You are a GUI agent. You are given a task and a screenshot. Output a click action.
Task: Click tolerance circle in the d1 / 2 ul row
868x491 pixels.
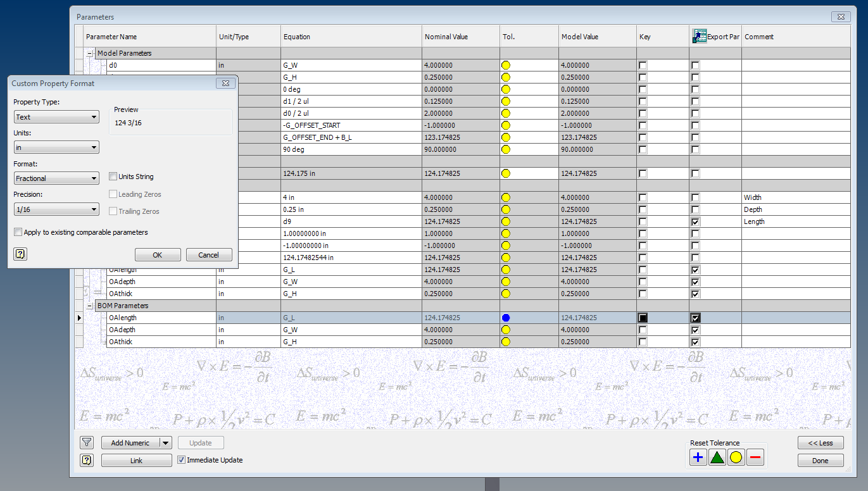pyautogui.click(x=505, y=101)
